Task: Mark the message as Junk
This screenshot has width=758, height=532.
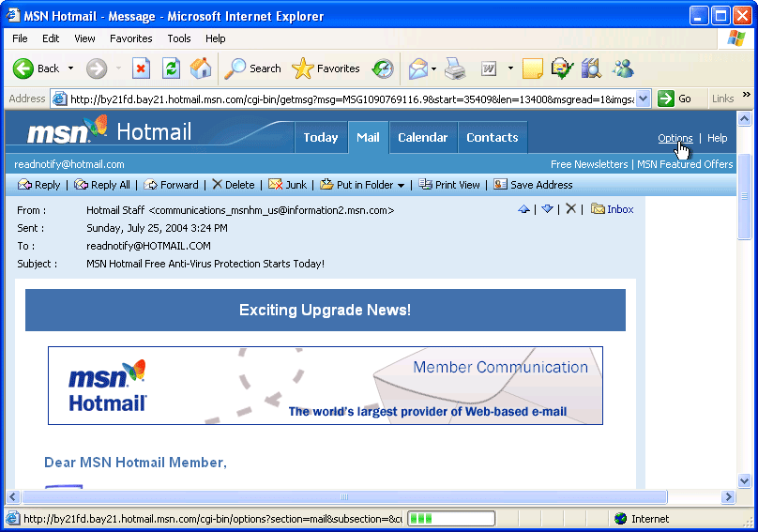Action: [287, 185]
